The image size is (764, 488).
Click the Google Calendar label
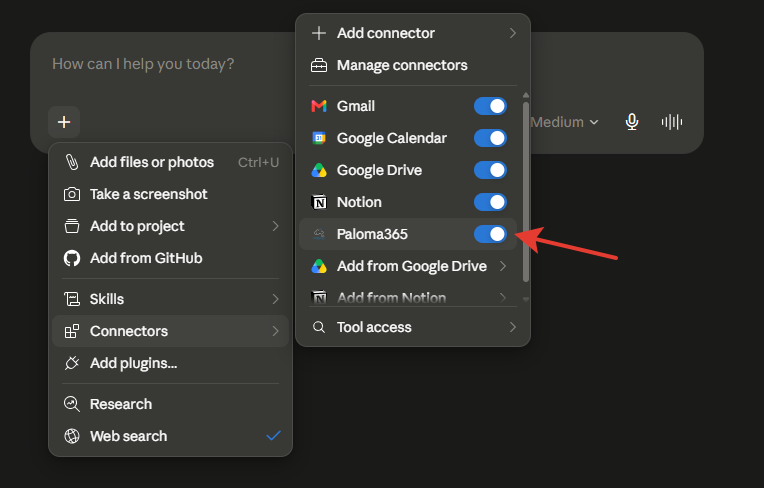392,138
